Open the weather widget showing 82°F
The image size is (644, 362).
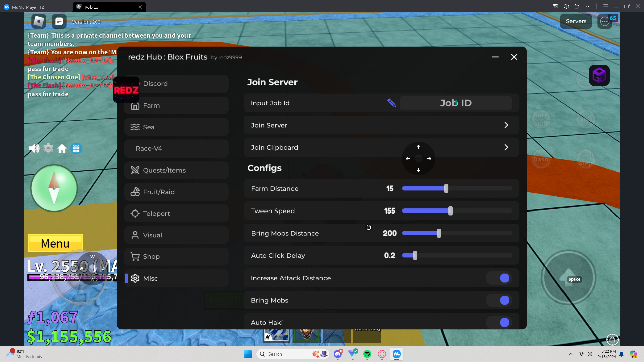pos(24,354)
